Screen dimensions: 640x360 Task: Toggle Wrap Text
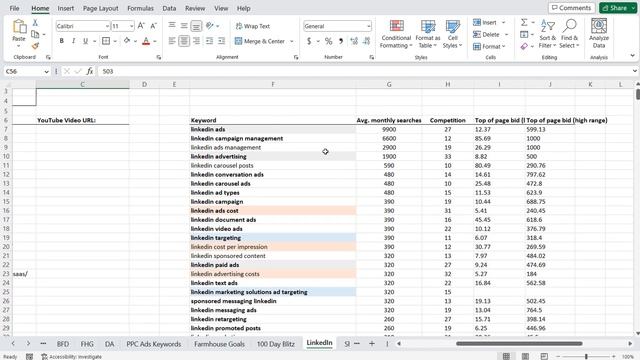(253, 26)
